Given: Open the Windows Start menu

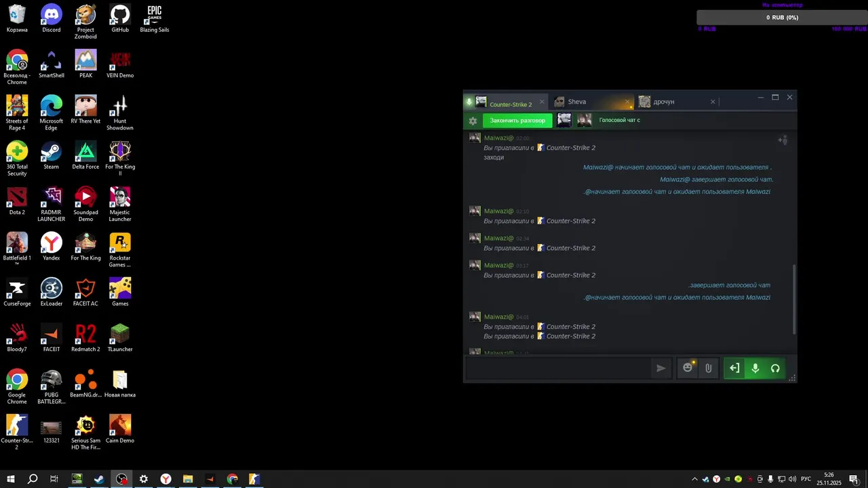Looking at the screenshot, I should point(11,479).
